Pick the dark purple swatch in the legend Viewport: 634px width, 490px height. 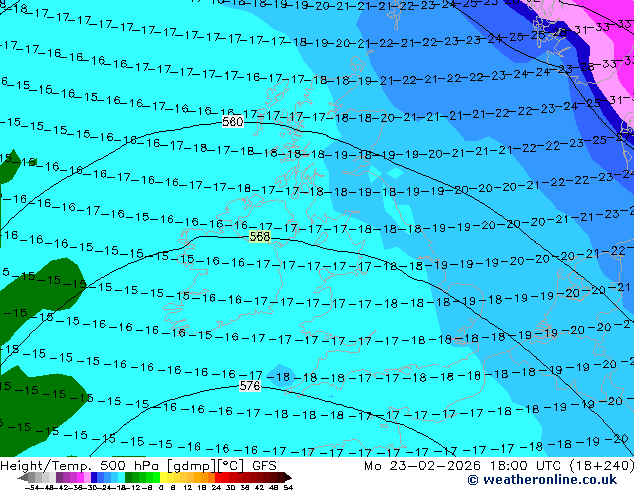(59, 477)
